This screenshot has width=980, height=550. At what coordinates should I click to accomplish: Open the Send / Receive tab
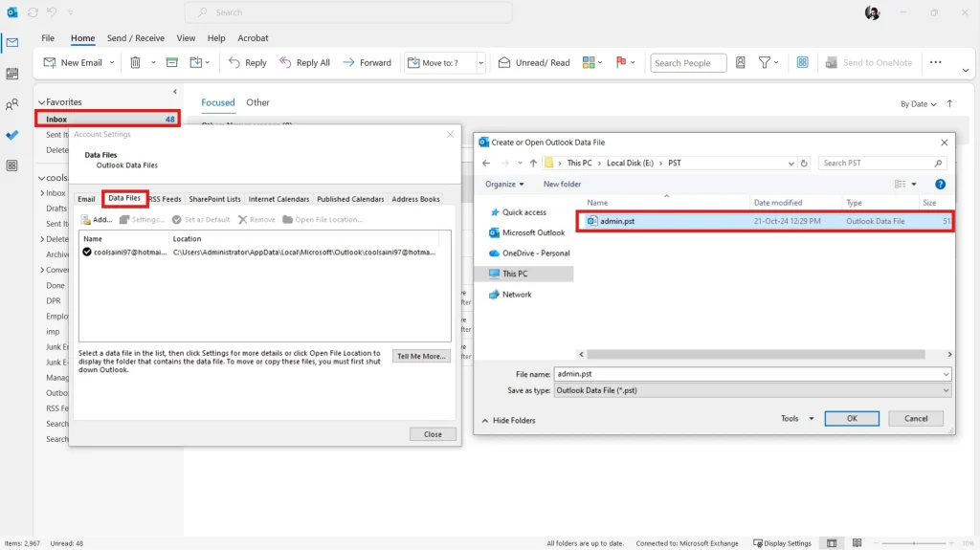pos(136,38)
